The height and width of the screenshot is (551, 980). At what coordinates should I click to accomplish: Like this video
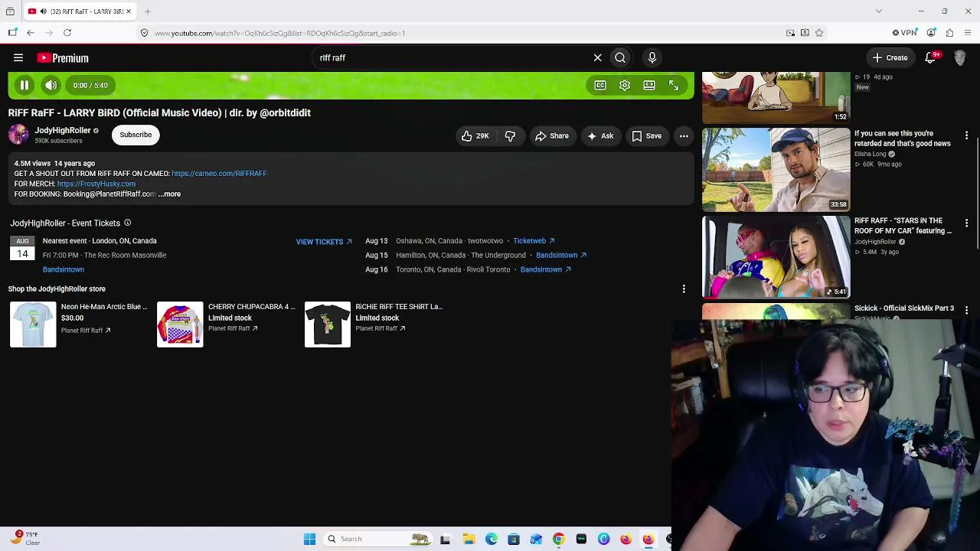click(x=475, y=136)
